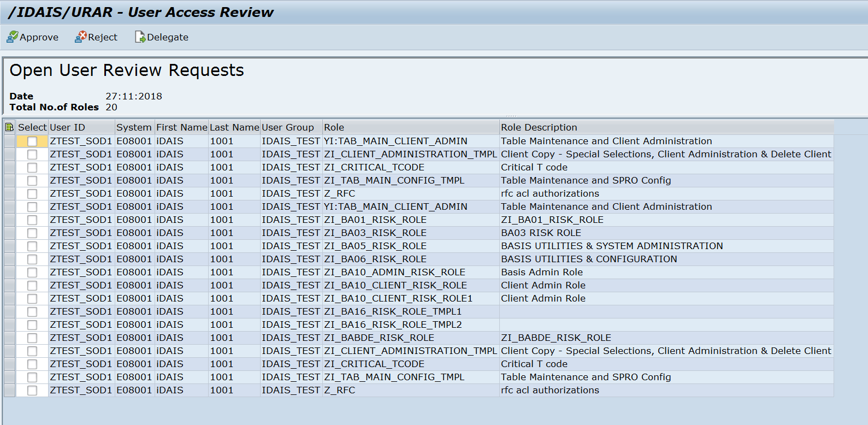Click the Total No.of Roles value 20

pos(111,107)
